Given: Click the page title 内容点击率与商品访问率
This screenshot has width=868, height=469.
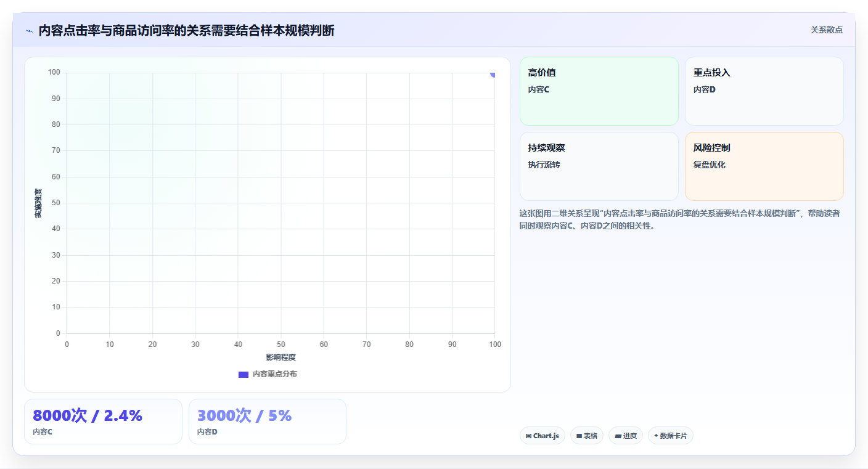Looking at the screenshot, I should (187, 30).
